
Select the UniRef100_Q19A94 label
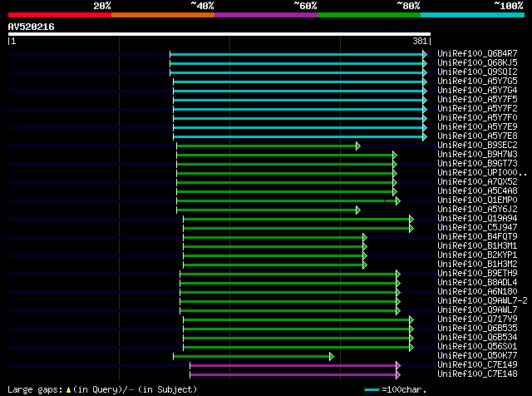coord(477,219)
